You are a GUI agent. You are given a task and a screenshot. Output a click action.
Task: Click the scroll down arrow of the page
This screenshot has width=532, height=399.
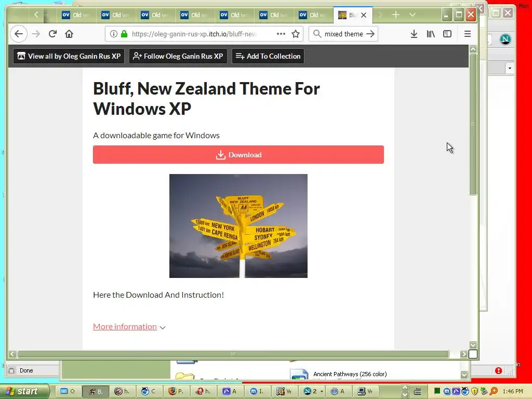coord(473,345)
